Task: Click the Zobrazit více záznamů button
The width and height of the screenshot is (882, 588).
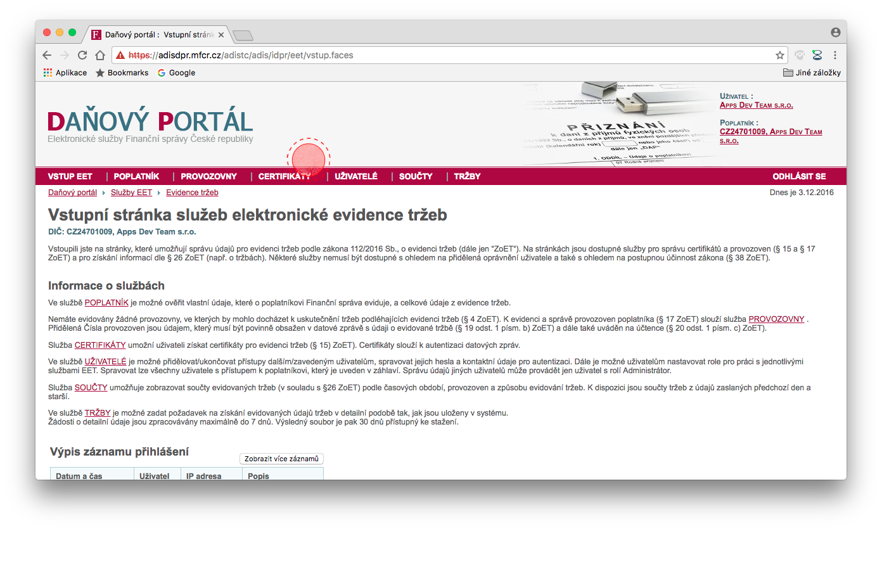Action: pyautogui.click(x=281, y=459)
